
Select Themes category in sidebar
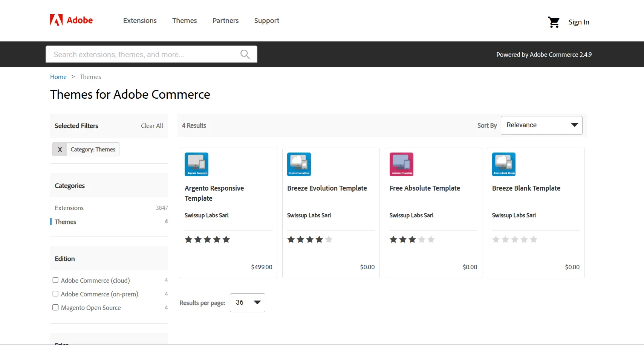tap(66, 222)
